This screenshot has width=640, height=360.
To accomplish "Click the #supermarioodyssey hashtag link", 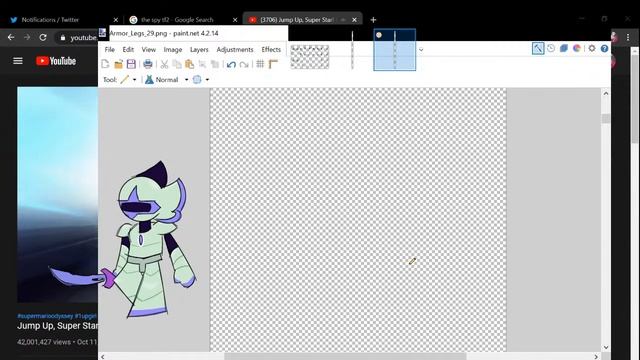I will [x=45, y=316].
